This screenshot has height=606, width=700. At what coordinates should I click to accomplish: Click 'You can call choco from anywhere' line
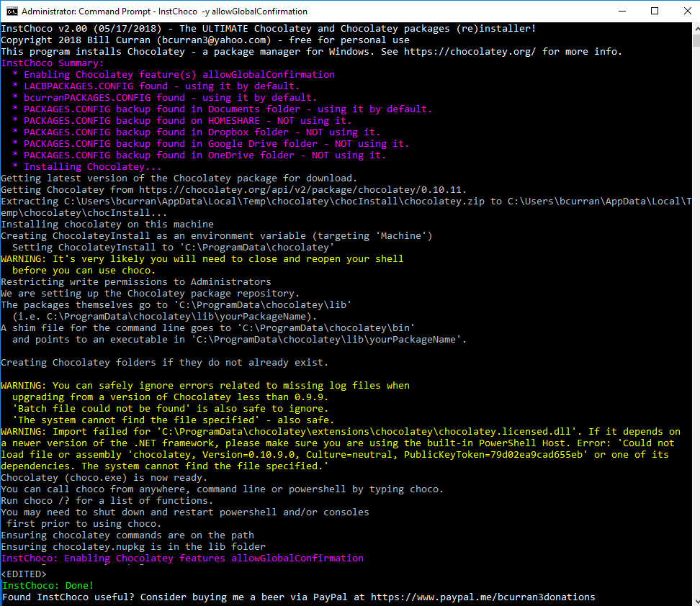(x=223, y=489)
